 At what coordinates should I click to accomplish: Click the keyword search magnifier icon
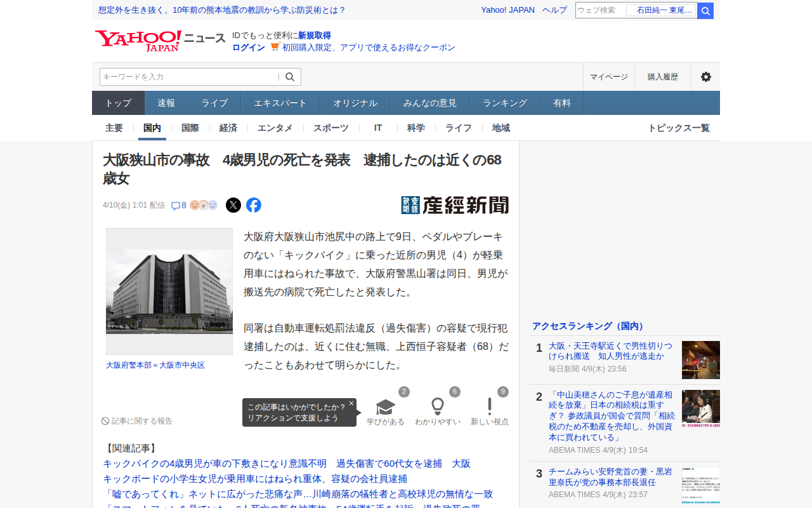[290, 77]
